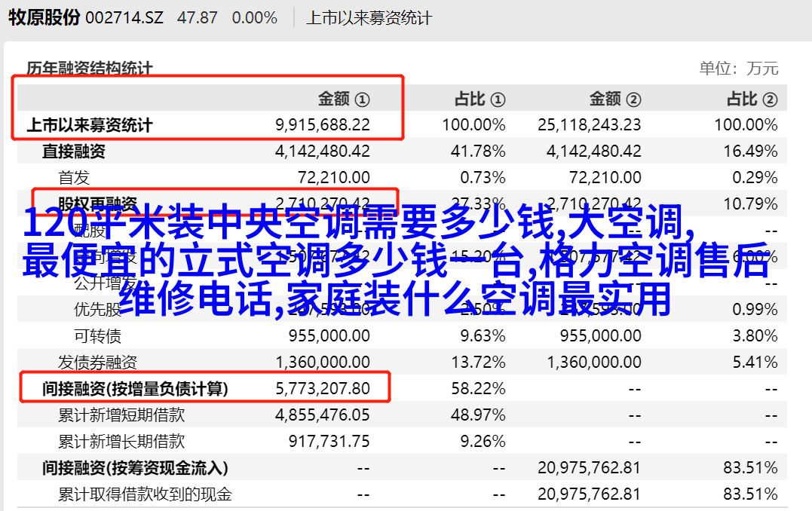Select the stock code 002714.SZ
Image resolution: width=812 pixels, height=511 pixels.
pos(124,18)
